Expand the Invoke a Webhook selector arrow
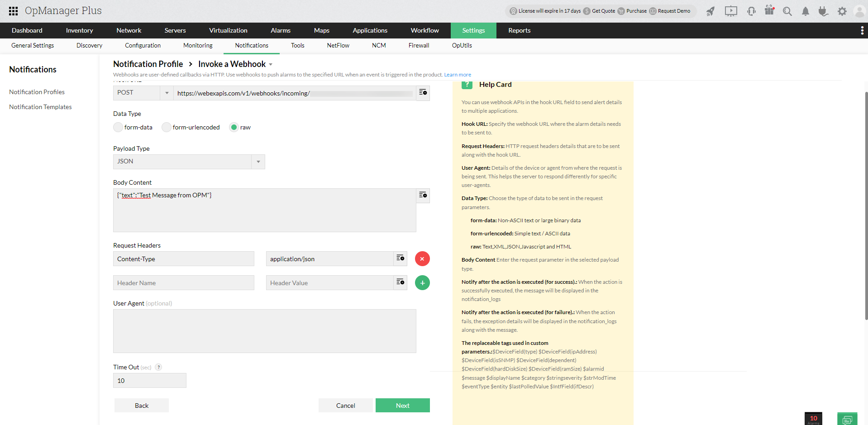Screen dimensions: 868x425 tap(270, 64)
